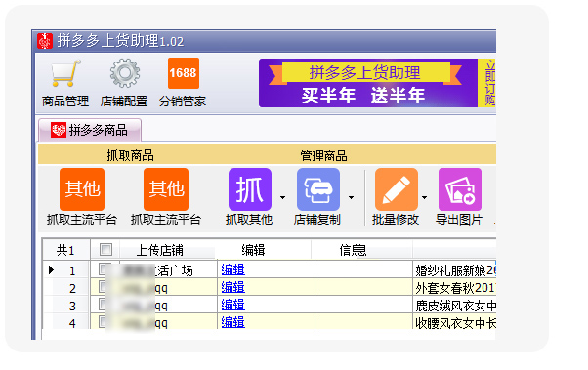
Task: Click the 收腰风衣女中长 product title cell
Action: coord(454,322)
